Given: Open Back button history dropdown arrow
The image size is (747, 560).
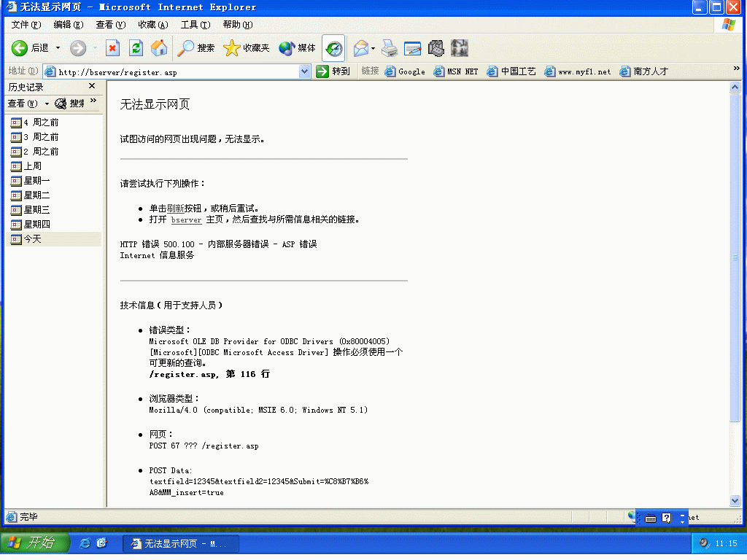Looking at the screenshot, I should [58, 48].
